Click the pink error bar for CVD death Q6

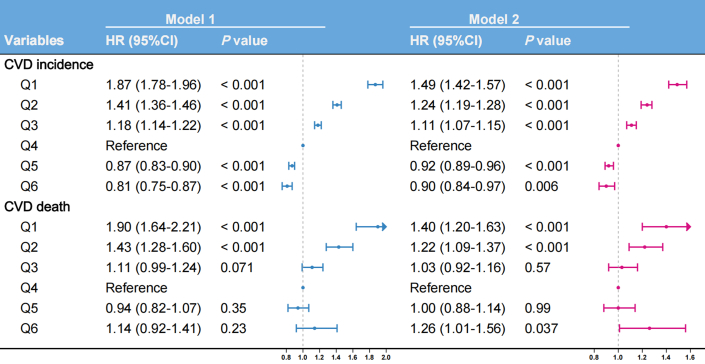(x=652, y=328)
